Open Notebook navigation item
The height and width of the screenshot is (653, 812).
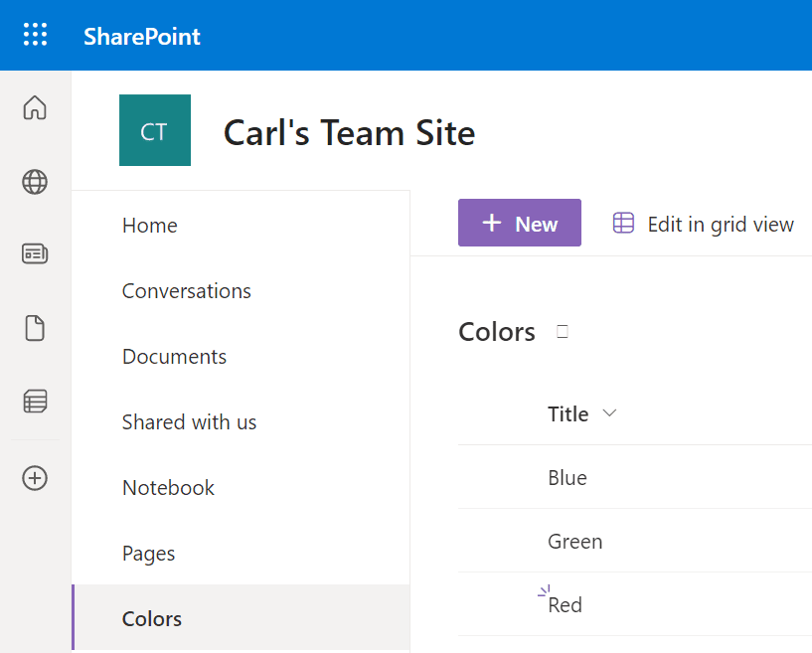[168, 488]
